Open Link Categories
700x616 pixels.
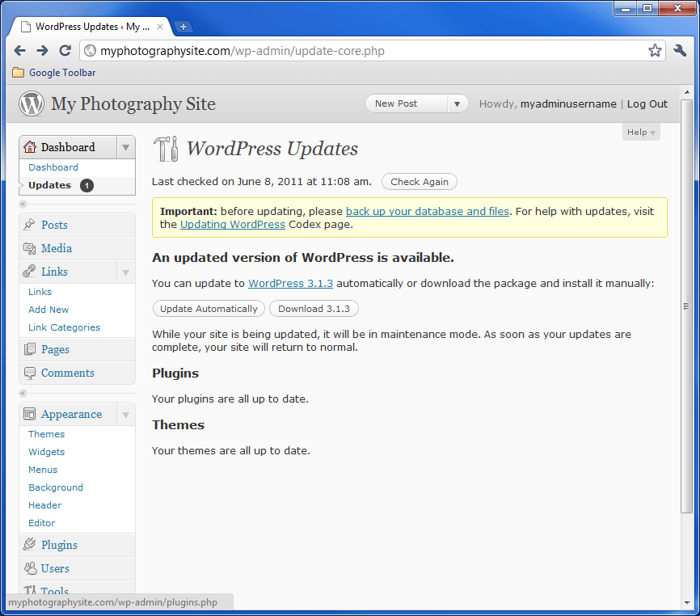[x=65, y=327]
